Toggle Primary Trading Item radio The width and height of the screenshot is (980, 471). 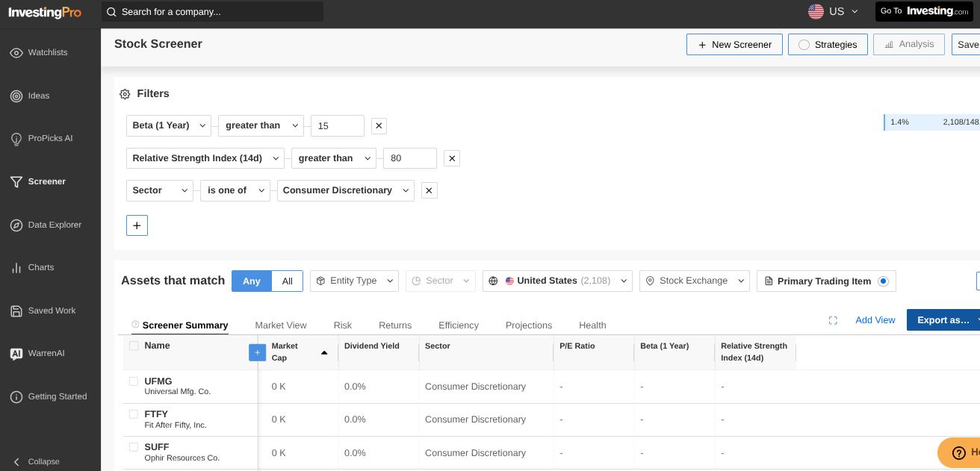pyautogui.click(x=883, y=281)
